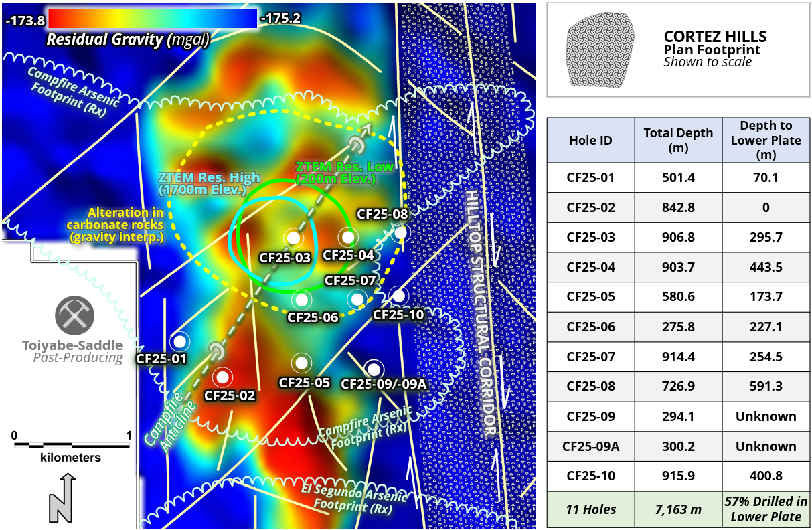
Task: Click the Depth to Lower Plate header
Action: pyautogui.click(x=766, y=141)
